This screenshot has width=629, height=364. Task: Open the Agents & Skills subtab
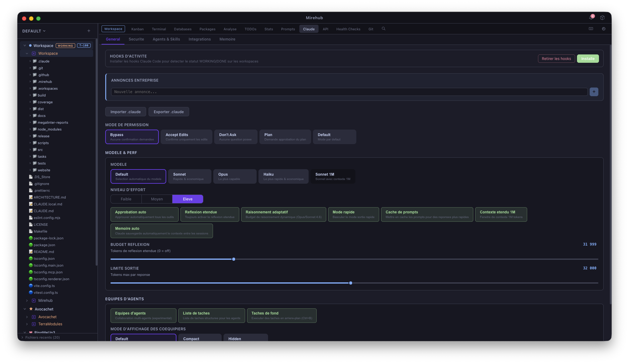pos(166,39)
